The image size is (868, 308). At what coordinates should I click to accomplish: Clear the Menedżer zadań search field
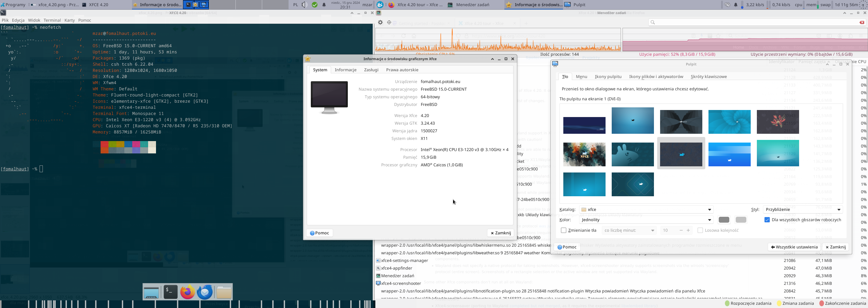pos(862,22)
